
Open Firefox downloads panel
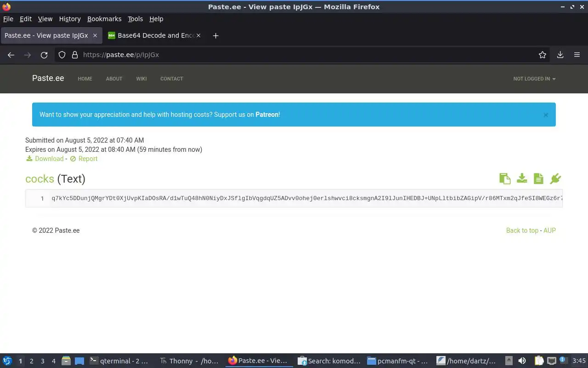tap(560, 55)
